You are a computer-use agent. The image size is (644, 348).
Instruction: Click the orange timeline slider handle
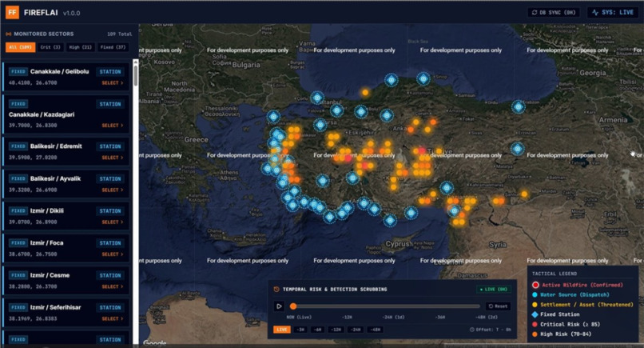(x=293, y=306)
